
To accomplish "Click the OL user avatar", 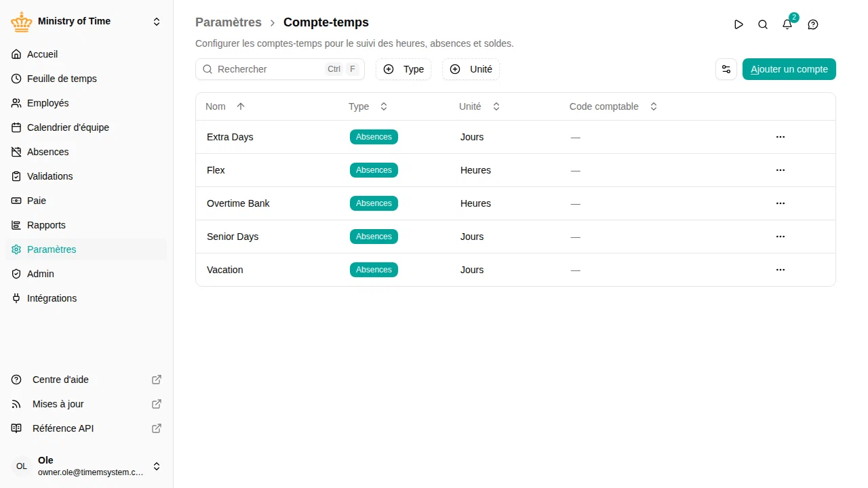I will point(22,466).
